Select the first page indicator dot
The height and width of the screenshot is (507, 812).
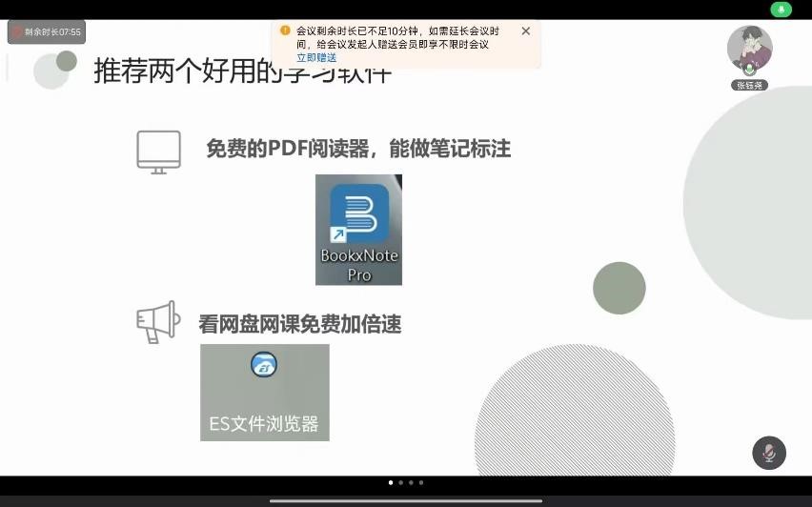point(391,482)
